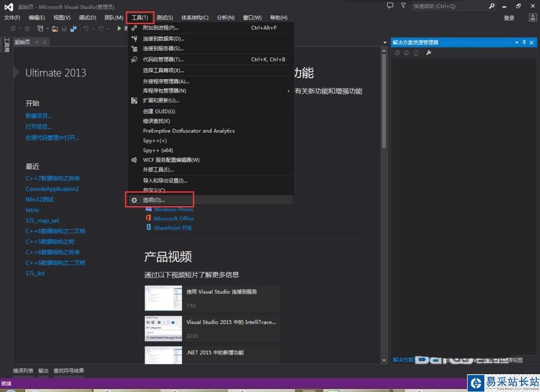
Task: Select 连接到数据库(D)... menu entry
Action: click(x=211, y=39)
